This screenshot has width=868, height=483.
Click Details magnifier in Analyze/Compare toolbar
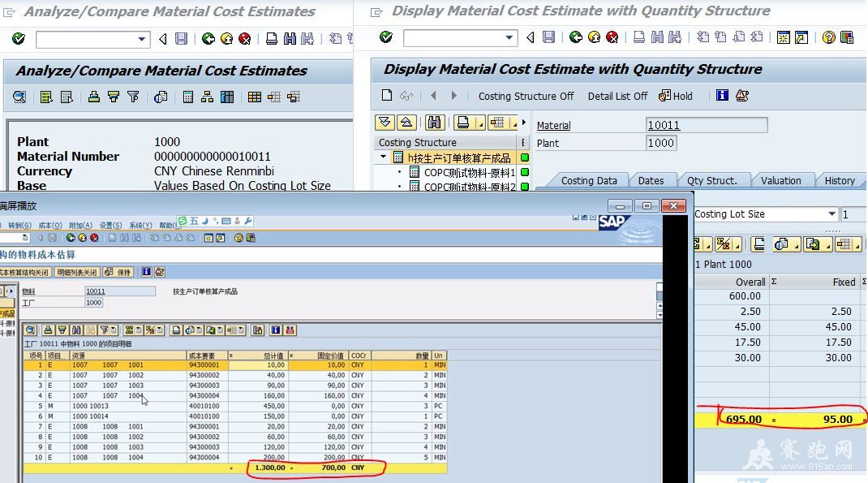(x=19, y=97)
